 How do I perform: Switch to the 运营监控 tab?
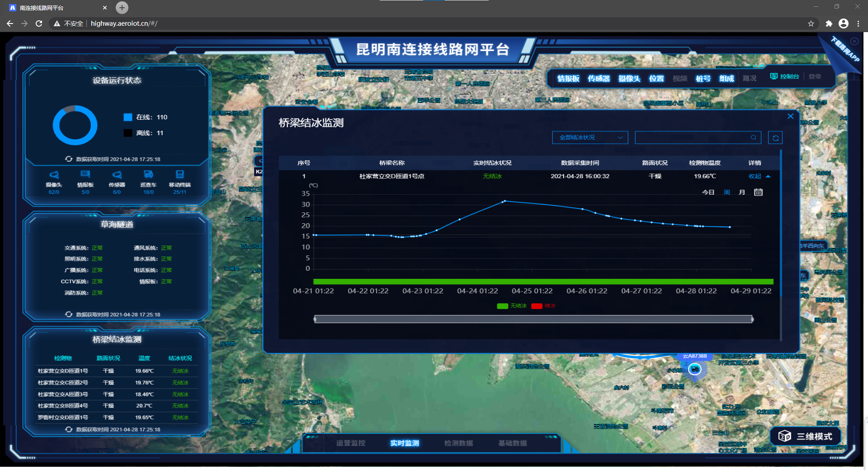tap(350, 443)
